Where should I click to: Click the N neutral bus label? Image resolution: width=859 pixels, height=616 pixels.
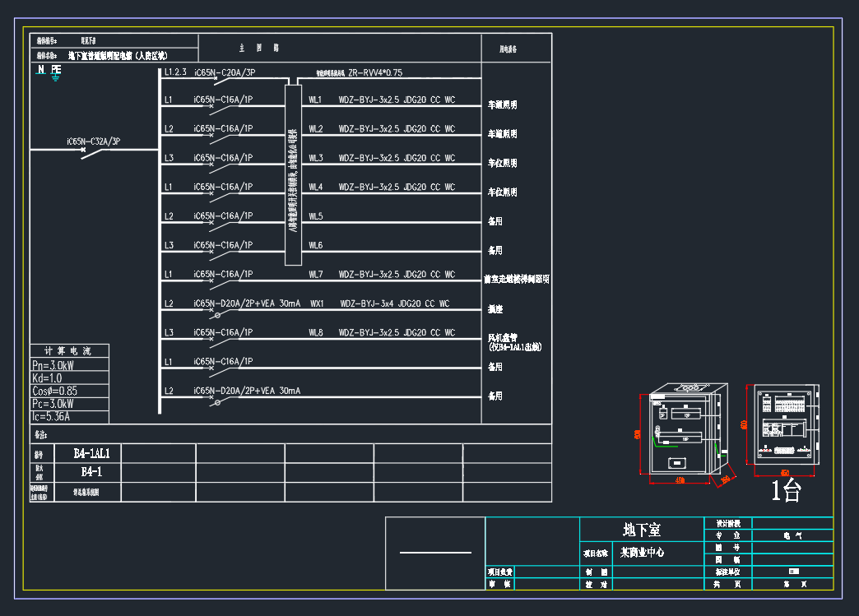coord(41,70)
